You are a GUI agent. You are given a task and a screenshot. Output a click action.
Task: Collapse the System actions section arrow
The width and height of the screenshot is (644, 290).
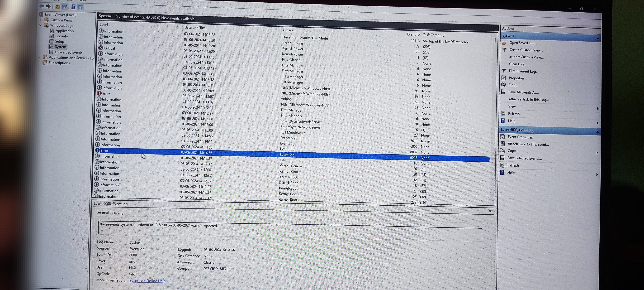pos(598,38)
